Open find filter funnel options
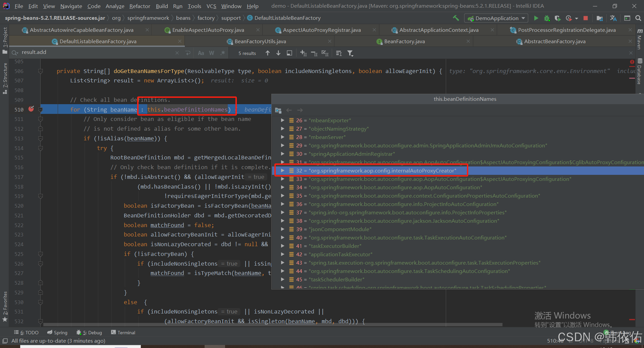This screenshot has height=348, width=644. (x=350, y=53)
